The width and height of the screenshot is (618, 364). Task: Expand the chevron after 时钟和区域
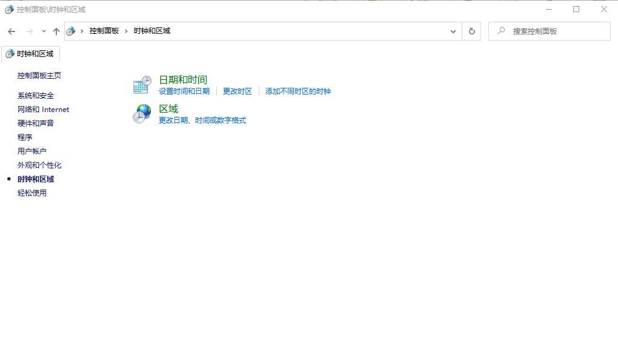pos(176,31)
